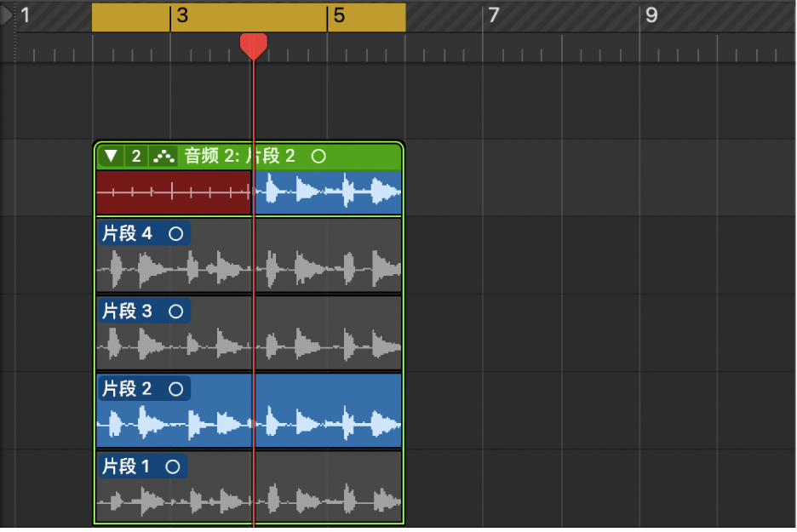Viewport: 797px width, 532px height.
Task: Select the 片段 4 take label
Action: 127,234
